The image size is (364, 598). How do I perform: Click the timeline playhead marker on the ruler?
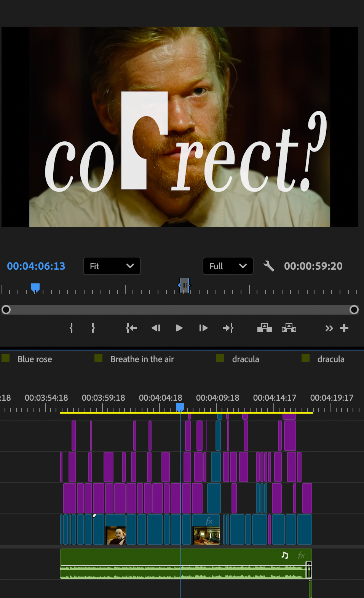point(180,407)
